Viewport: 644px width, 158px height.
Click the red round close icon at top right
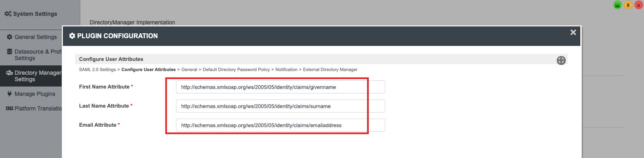(x=639, y=5)
